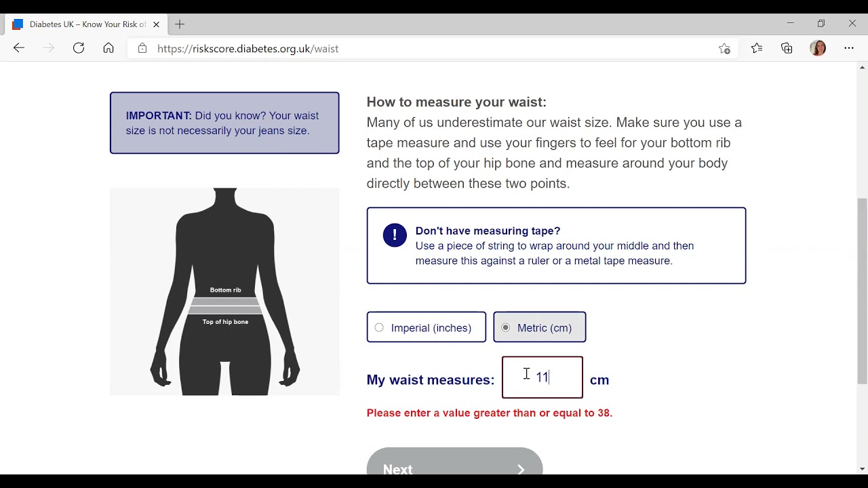
Task: View site security lock info
Action: (x=142, y=49)
